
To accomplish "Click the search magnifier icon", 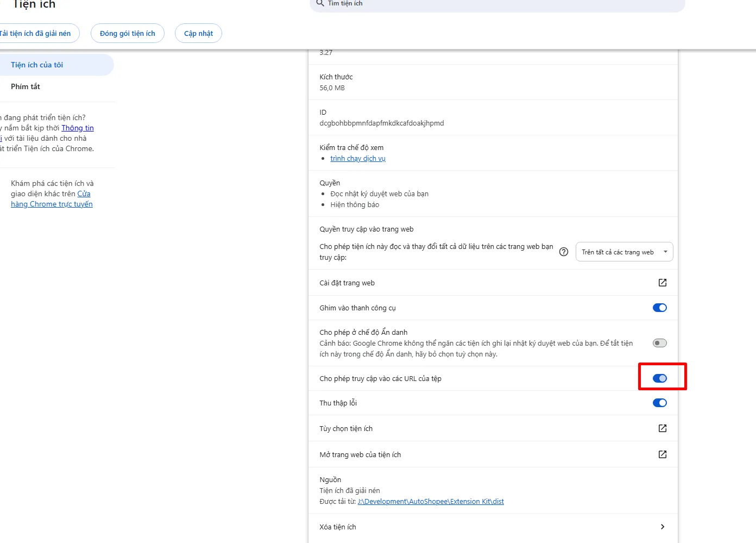I will 320,3.
